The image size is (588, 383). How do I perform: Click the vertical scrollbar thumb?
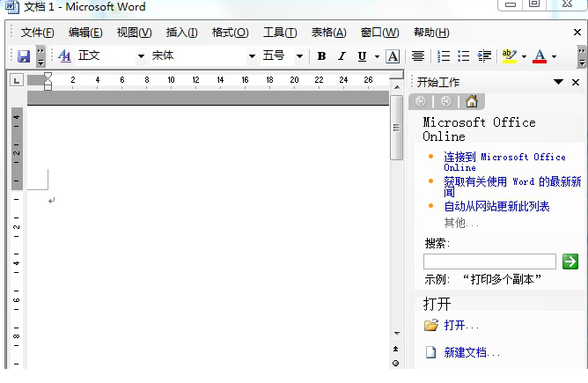click(x=396, y=128)
